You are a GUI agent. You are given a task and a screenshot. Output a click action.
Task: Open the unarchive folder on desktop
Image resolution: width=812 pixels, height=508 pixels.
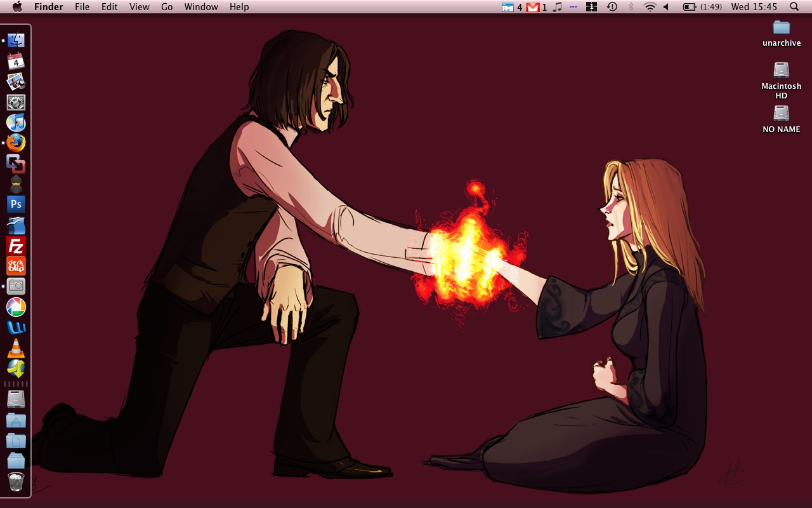782,27
